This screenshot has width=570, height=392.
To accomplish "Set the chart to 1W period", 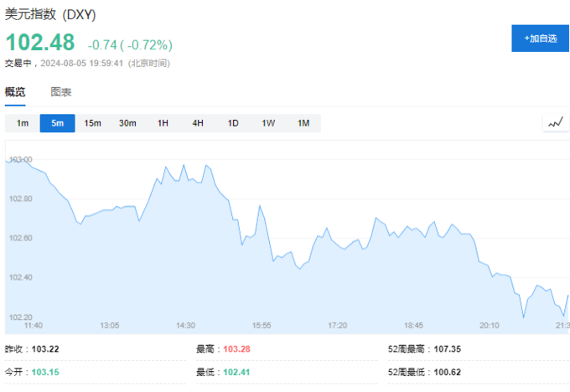I will [268, 123].
